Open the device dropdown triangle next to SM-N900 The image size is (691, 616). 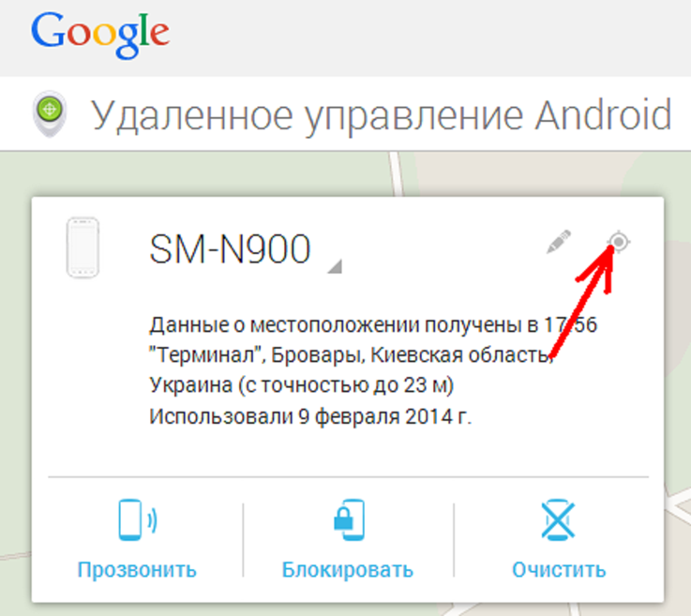pyautogui.click(x=335, y=266)
